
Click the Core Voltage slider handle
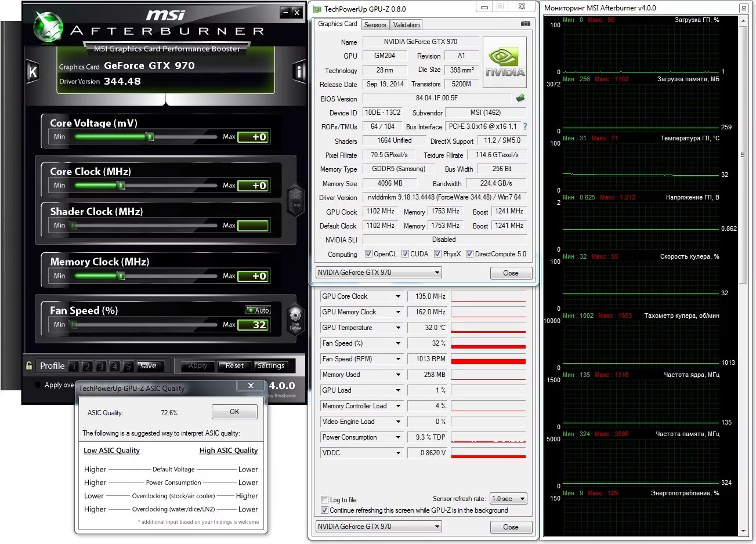(150, 137)
